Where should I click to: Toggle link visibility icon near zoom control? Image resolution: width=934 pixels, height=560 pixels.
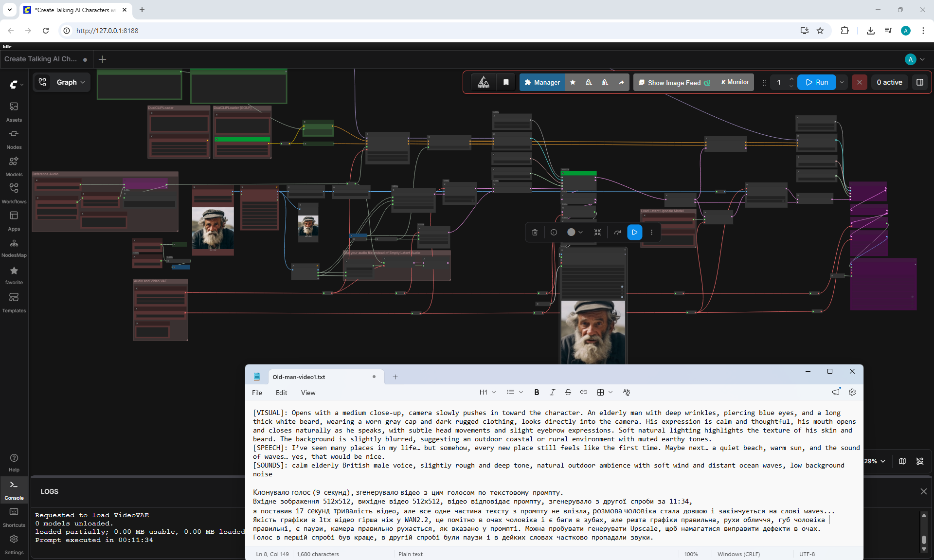920,461
